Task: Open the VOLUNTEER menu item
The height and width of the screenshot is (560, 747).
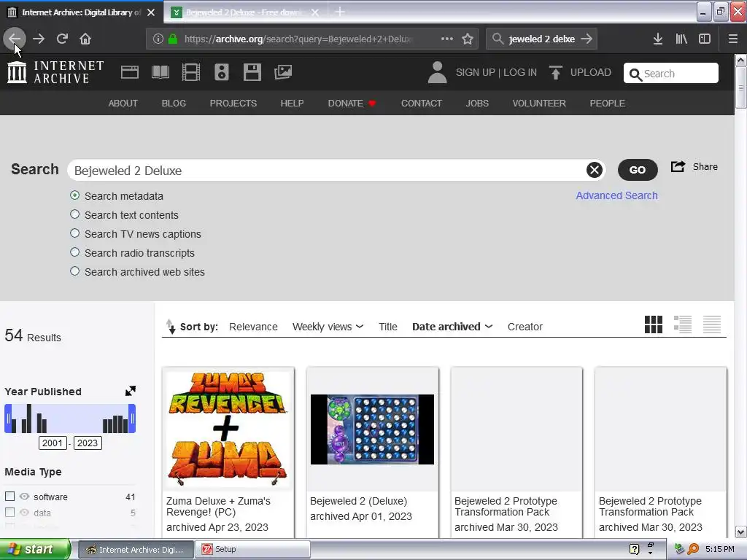Action: tap(539, 104)
